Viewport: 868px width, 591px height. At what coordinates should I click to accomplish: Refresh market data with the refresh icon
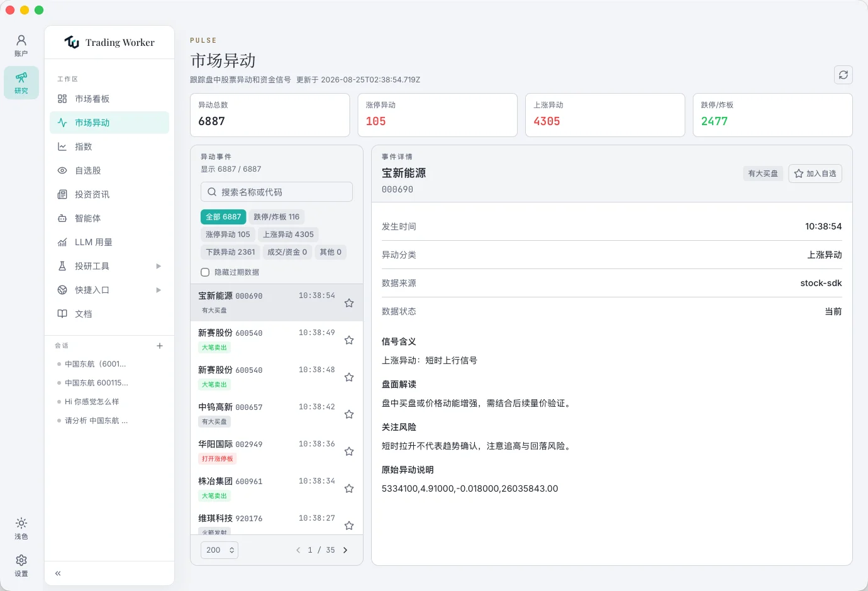click(x=843, y=75)
